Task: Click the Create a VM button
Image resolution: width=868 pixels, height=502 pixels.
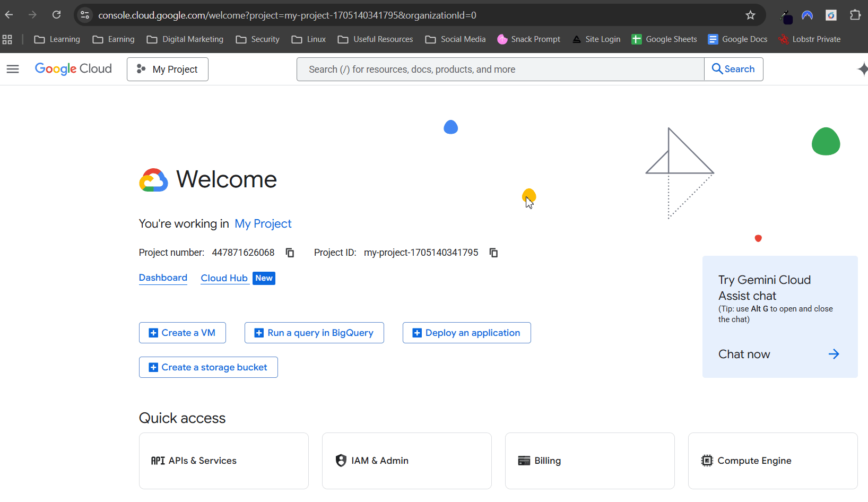Action: click(182, 333)
